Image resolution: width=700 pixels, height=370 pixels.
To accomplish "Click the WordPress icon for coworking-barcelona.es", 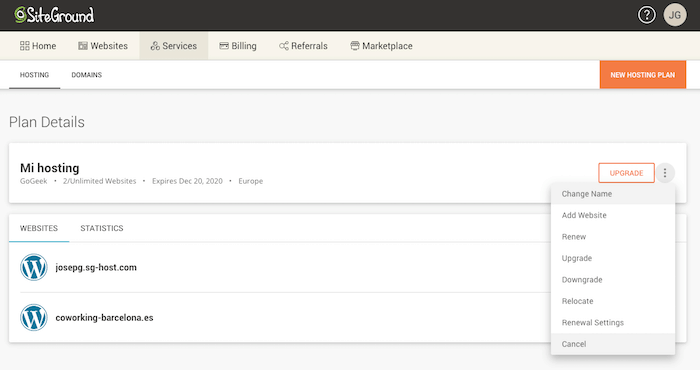I will coord(33,318).
